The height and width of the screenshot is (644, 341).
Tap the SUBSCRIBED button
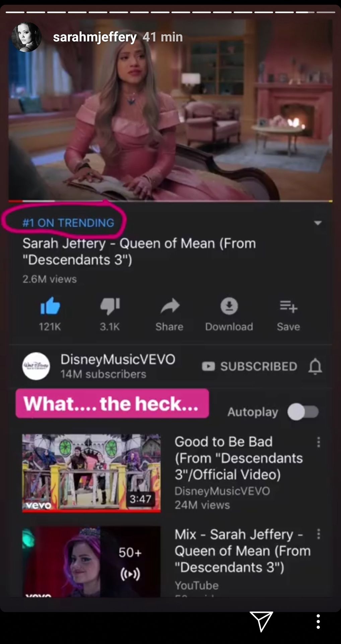tap(250, 366)
